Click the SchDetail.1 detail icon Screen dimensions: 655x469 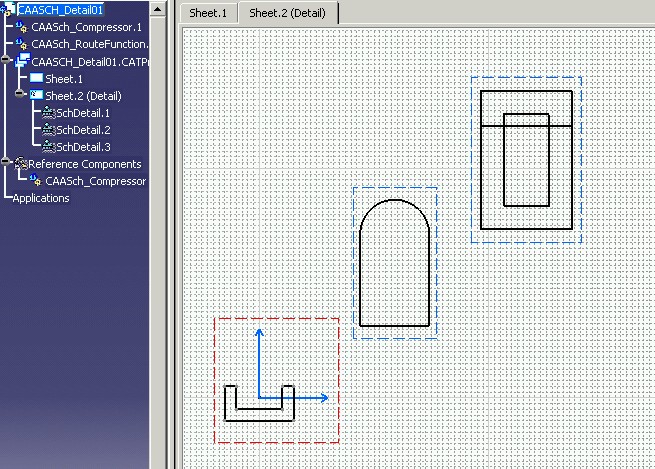(48, 113)
